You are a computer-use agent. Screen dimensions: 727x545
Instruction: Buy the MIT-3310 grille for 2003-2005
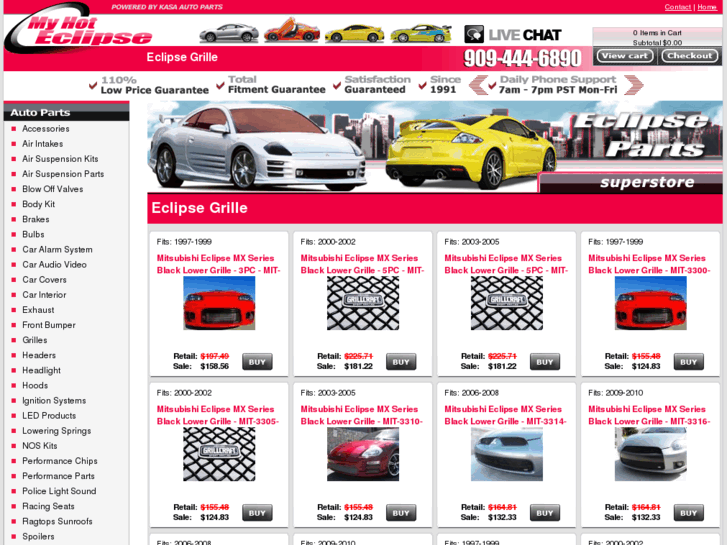pos(401,513)
